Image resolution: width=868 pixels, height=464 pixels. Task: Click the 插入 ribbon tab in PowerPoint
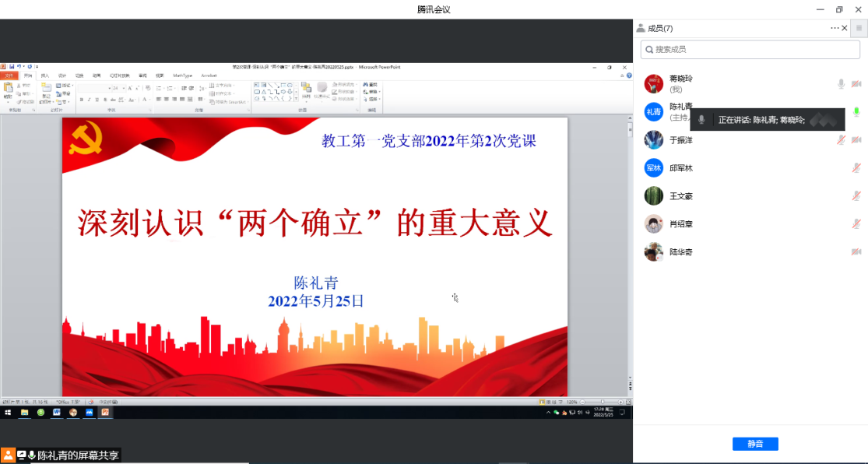44,76
